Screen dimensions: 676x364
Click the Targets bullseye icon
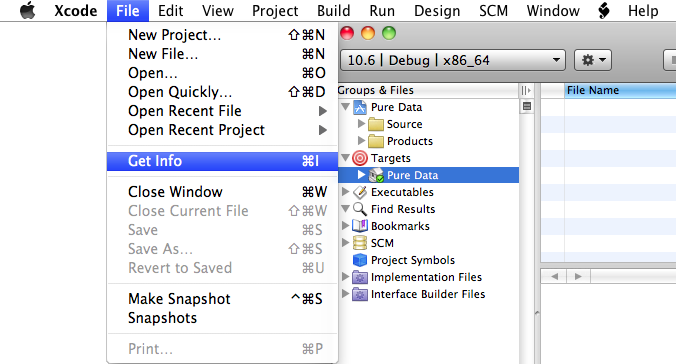(360, 158)
